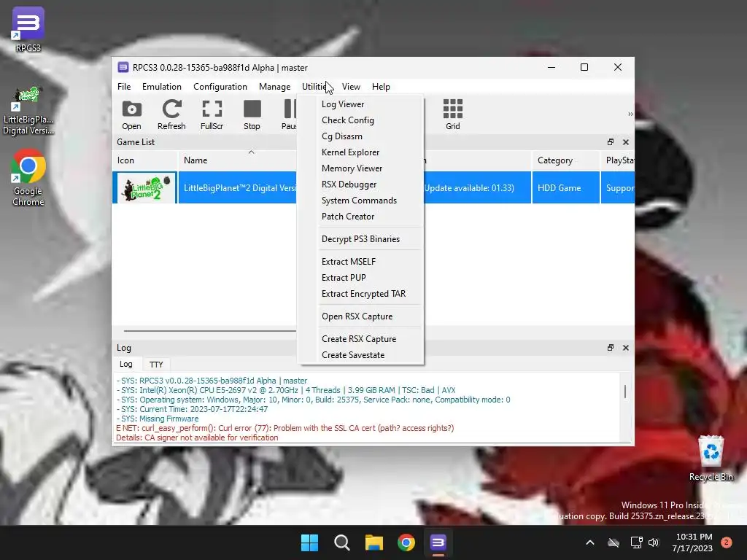
Task: Switch to the TTY tab
Action: pos(156,365)
